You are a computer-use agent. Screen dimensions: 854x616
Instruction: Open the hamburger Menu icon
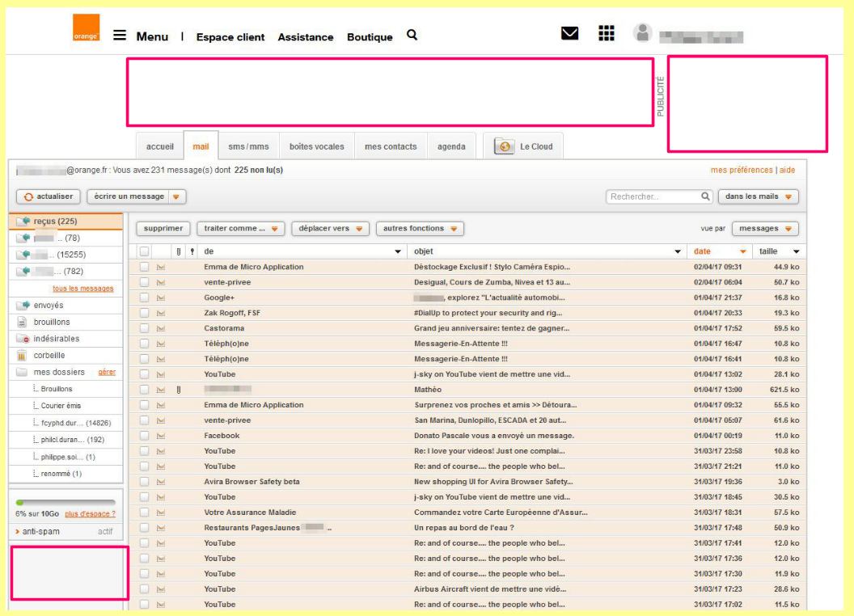tap(120, 36)
